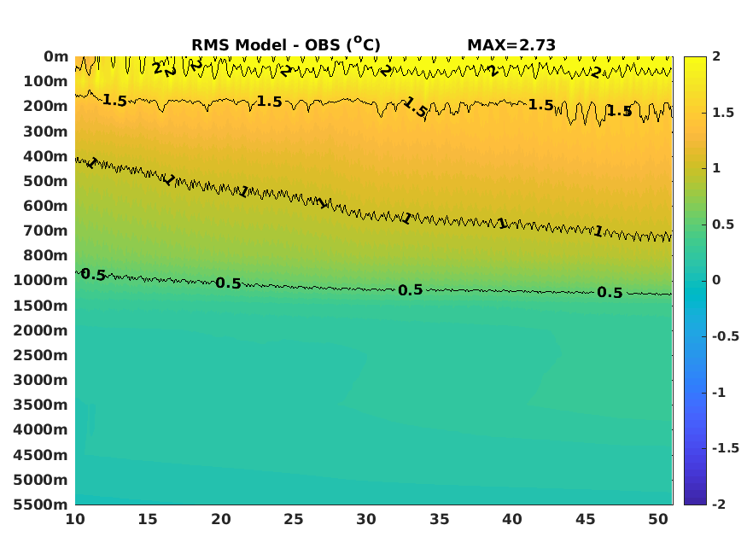
Task: Click the "4000m" depth tick label
Action: (x=41, y=429)
